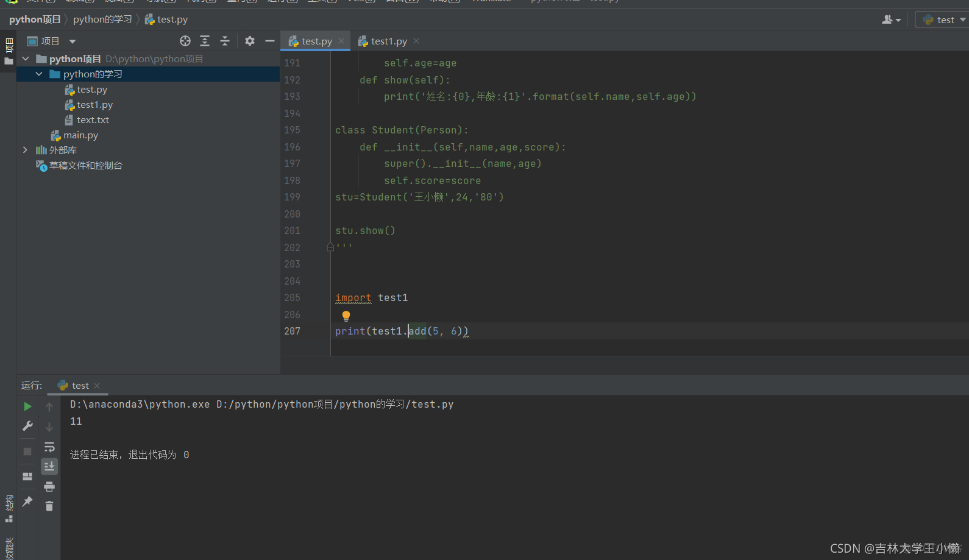Pin the run tab with pin icon
This screenshot has height=560, width=969.
27,502
